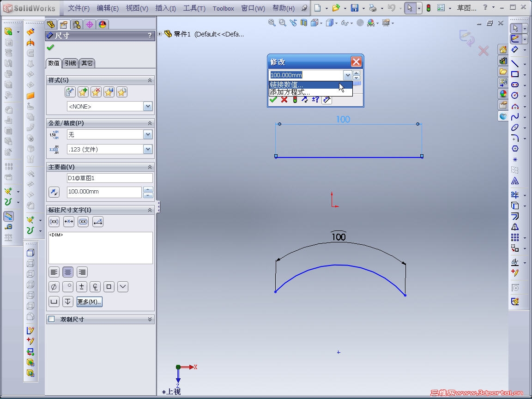The height and width of the screenshot is (399, 532).
Task: Select the Ellipse sketch tool
Action: (x=515, y=127)
